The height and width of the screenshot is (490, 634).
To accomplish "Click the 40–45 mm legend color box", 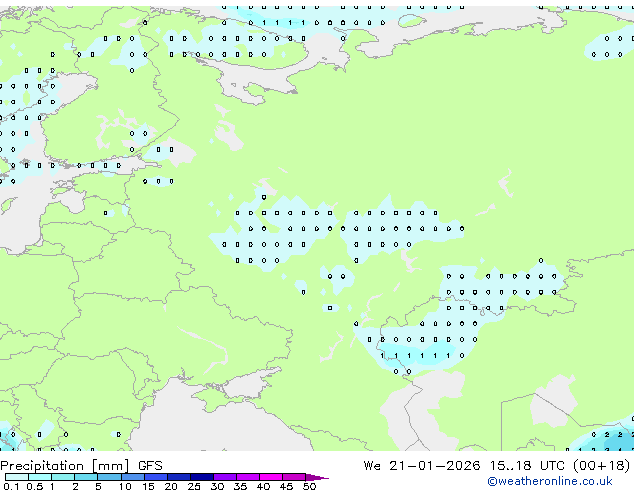I will [x=271, y=477].
